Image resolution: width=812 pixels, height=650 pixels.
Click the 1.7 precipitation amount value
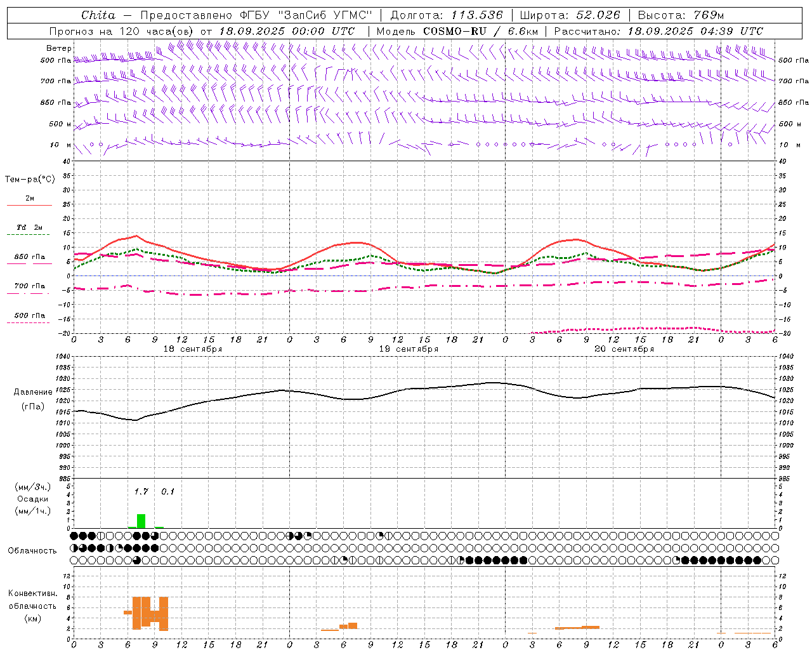point(141,491)
